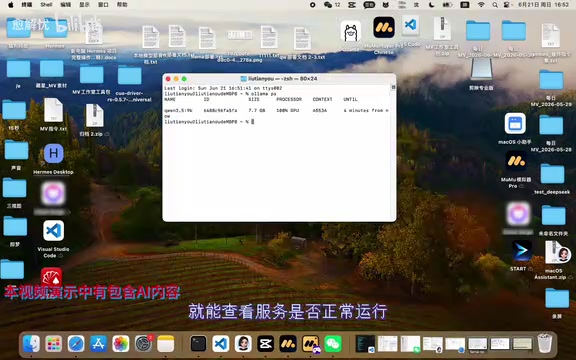Click the battery indicator in menu bar
This screenshot has width=576, height=360.
pyautogui.click(x=447, y=5)
